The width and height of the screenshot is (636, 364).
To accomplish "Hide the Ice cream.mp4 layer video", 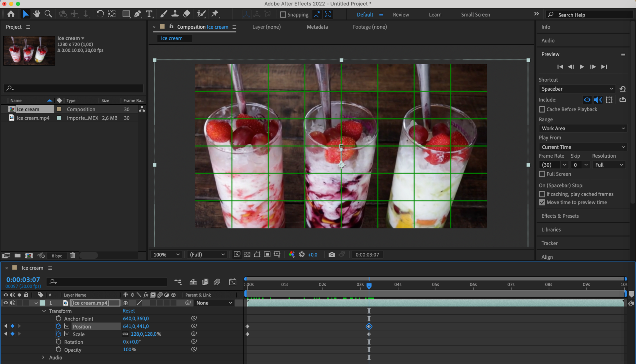I will (x=5, y=303).
